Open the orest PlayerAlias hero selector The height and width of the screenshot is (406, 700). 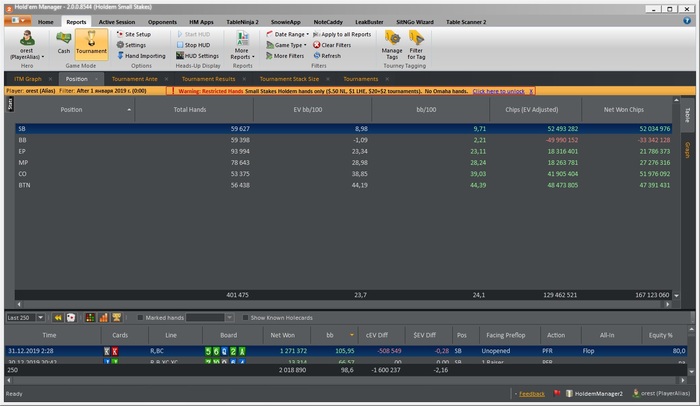pos(27,45)
